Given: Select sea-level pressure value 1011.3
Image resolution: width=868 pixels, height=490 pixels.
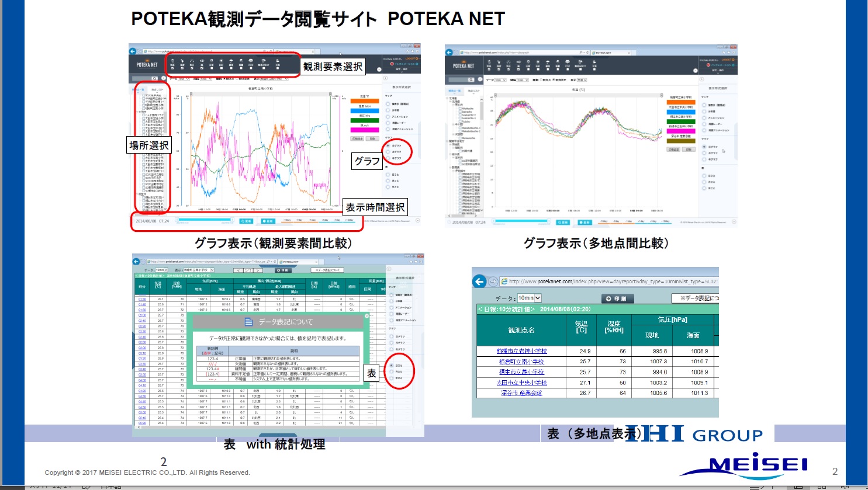Looking at the screenshot, I should coord(699,393).
